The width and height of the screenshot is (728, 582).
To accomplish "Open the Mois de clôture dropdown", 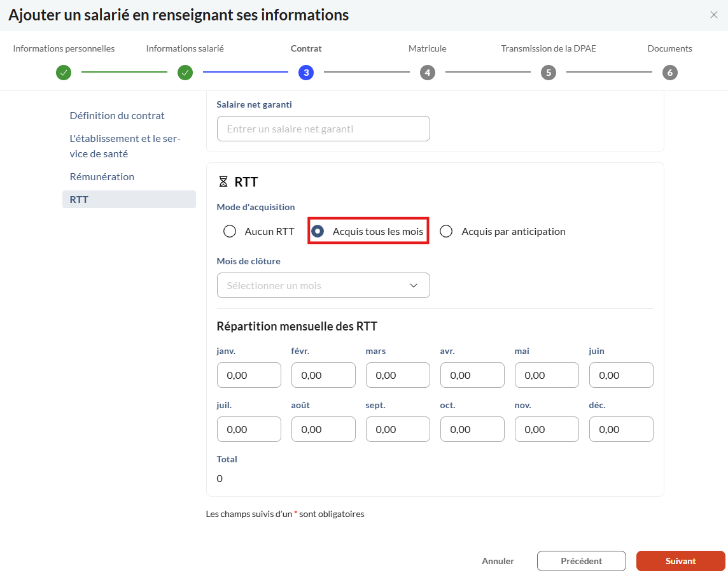I will pyautogui.click(x=323, y=285).
